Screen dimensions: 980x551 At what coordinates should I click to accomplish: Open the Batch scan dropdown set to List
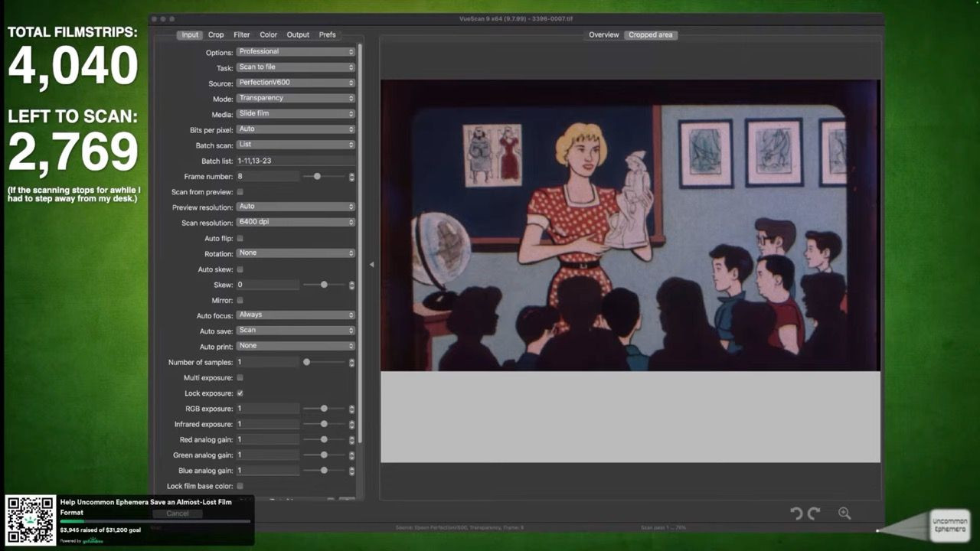point(296,145)
